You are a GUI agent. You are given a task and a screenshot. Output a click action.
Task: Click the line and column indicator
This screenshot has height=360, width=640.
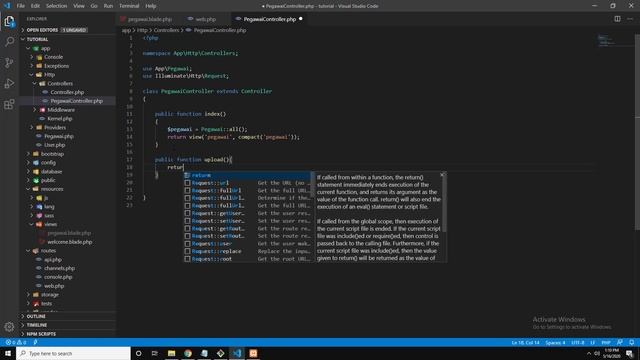point(525,342)
